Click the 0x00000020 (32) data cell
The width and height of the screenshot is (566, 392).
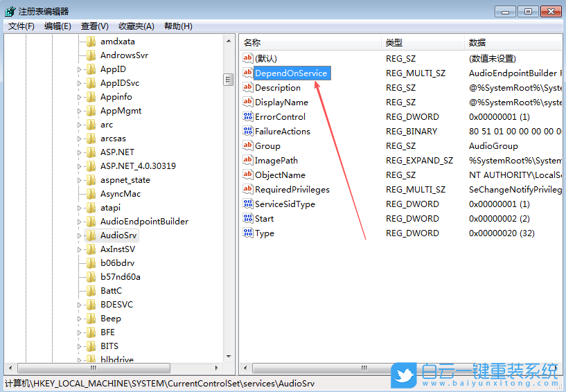(x=502, y=233)
